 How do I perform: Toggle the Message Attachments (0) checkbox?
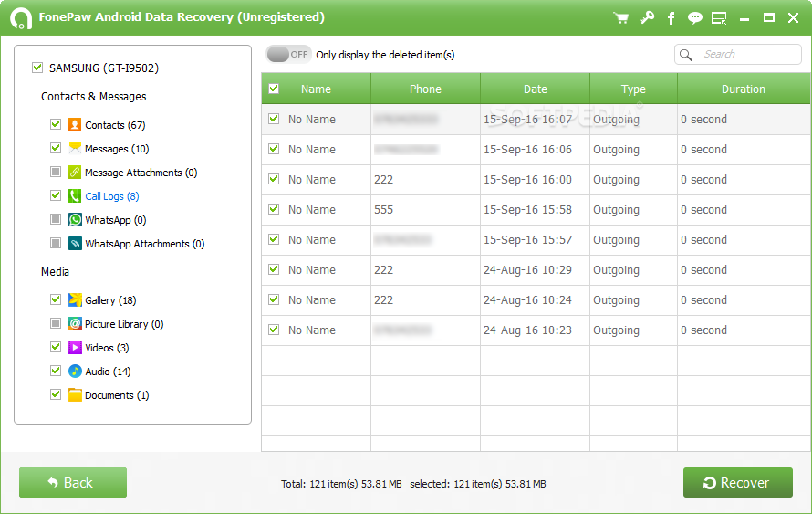click(x=56, y=172)
